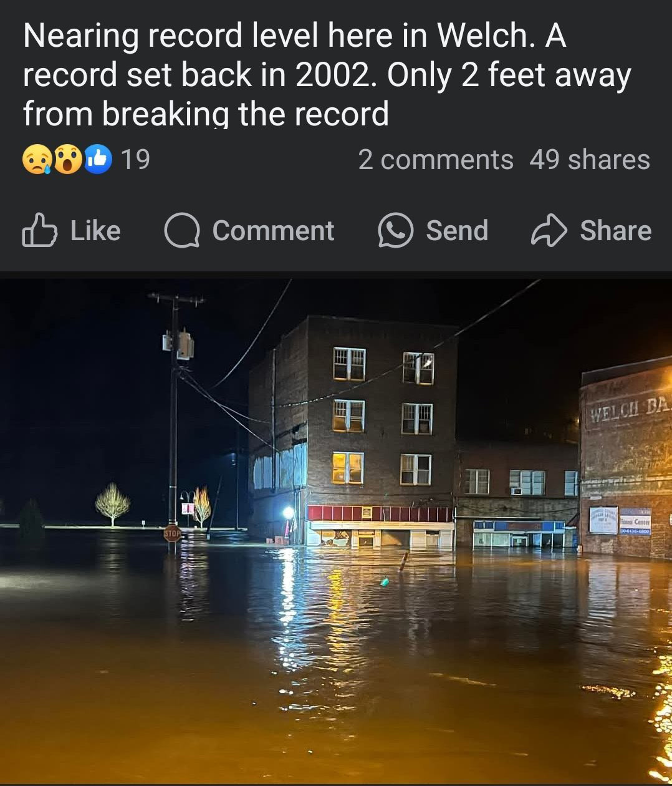View the 49 shares list
The height and width of the screenshot is (786, 672).
pos(590,160)
